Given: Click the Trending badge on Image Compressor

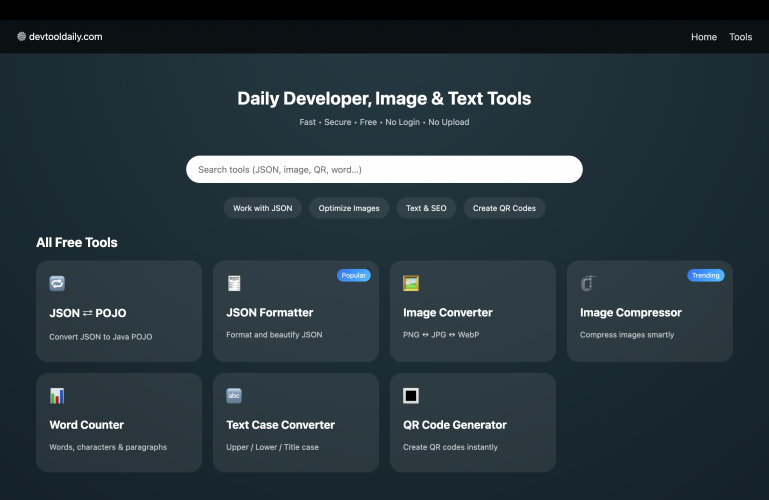Looking at the screenshot, I should pos(706,275).
